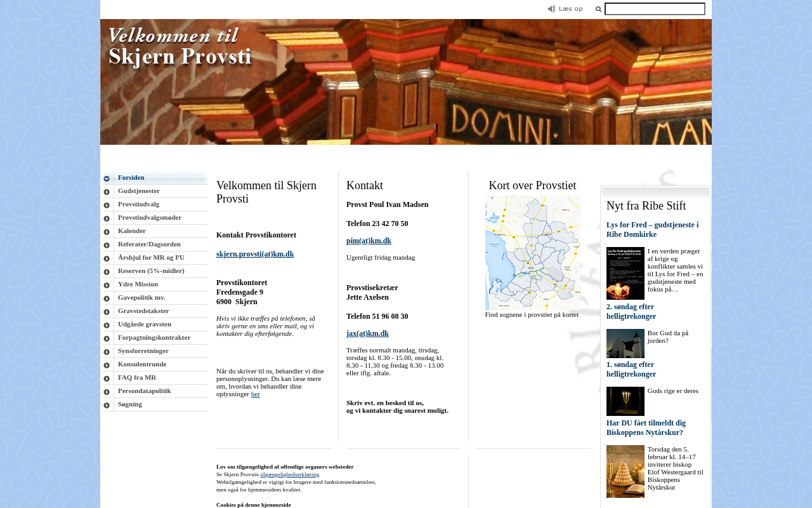The image size is (812, 508).
Task: Click the skjern.provsti(at)km.dk email link
Action: point(255,254)
